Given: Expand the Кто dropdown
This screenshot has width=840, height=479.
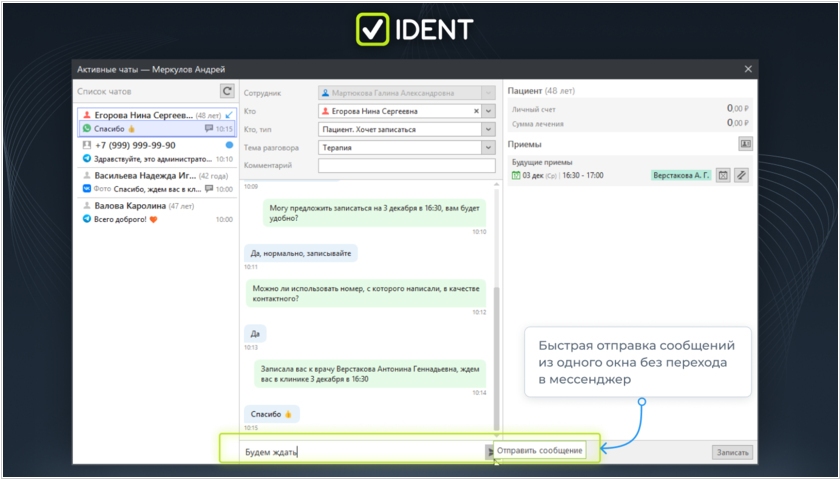Looking at the screenshot, I should point(488,111).
